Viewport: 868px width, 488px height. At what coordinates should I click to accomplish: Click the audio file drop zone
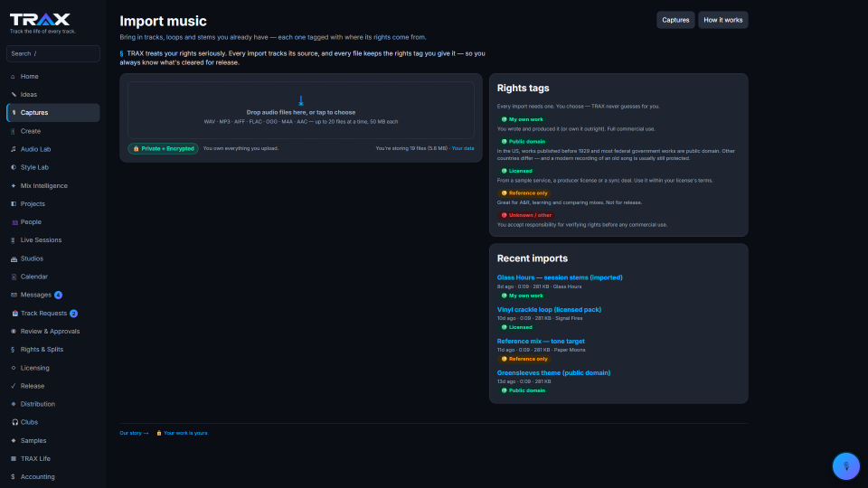coord(300,110)
